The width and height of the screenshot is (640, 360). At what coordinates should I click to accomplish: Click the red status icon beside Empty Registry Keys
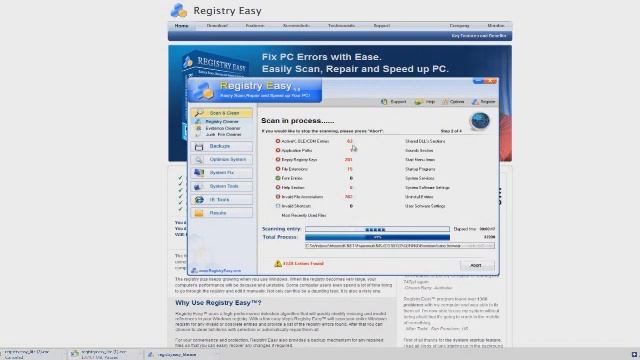click(x=278, y=160)
